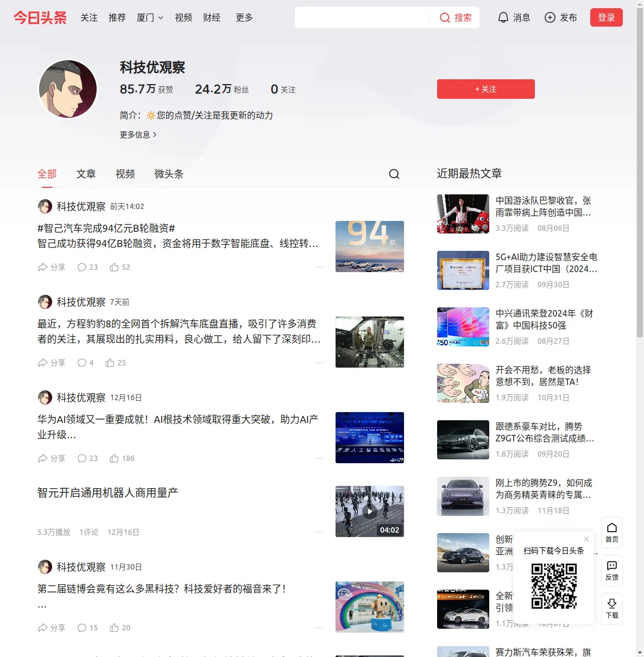
Task: Open comments on the 智己汽车 post (23)
Action: 87,267
